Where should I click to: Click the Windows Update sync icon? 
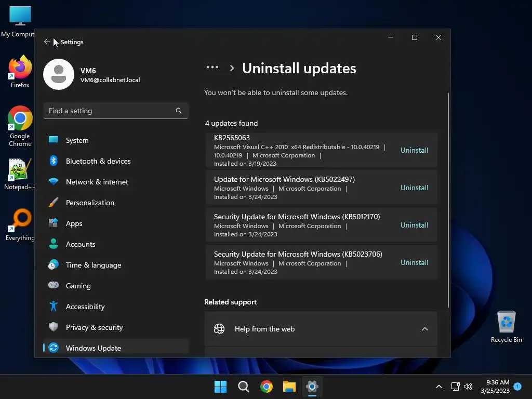click(54, 348)
